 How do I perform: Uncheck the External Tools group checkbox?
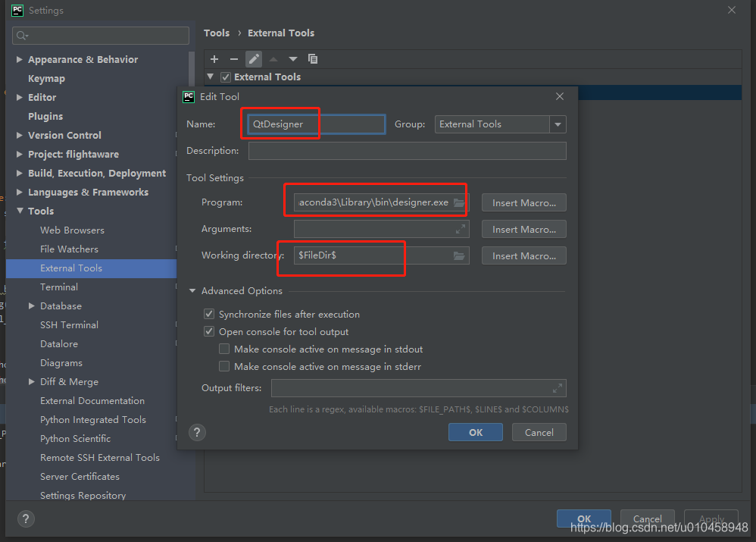click(x=225, y=77)
